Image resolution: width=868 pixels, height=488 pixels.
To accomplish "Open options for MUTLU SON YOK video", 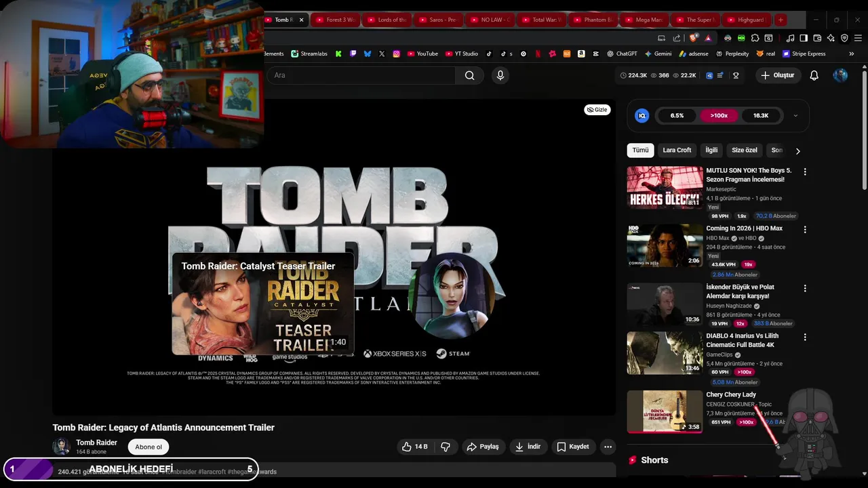I will [x=805, y=172].
